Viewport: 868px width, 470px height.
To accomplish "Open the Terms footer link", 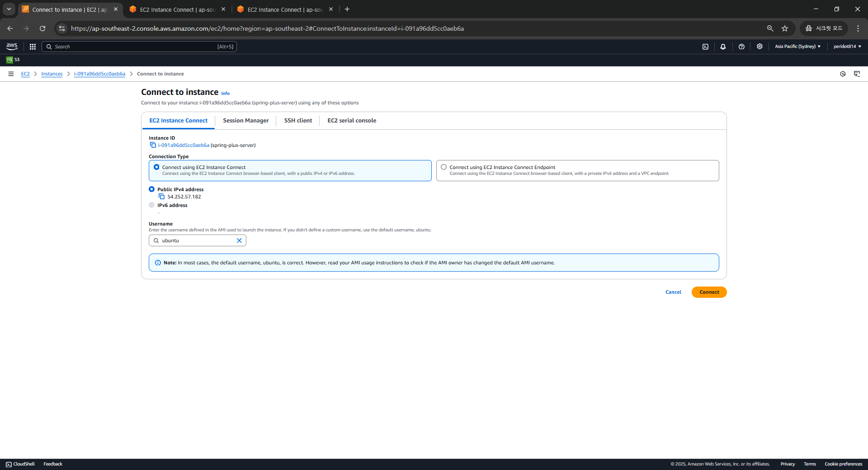I will pyautogui.click(x=810, y=464).
